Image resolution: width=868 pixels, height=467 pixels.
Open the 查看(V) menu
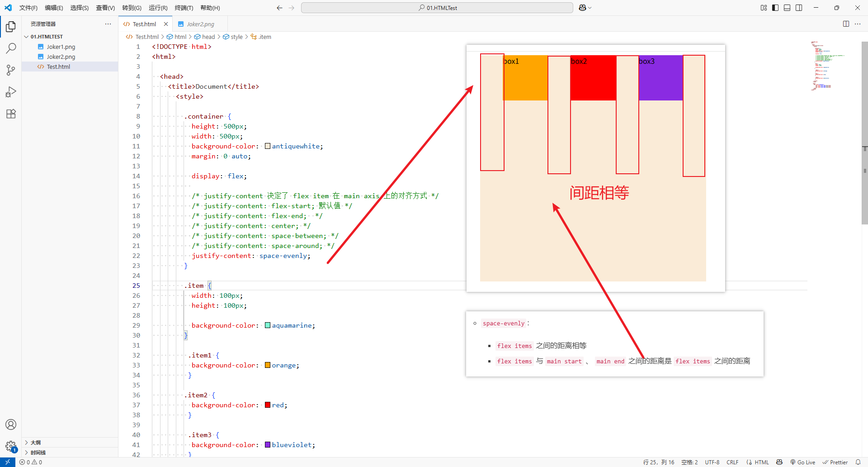pyautogui.click(x=105, y=8)
